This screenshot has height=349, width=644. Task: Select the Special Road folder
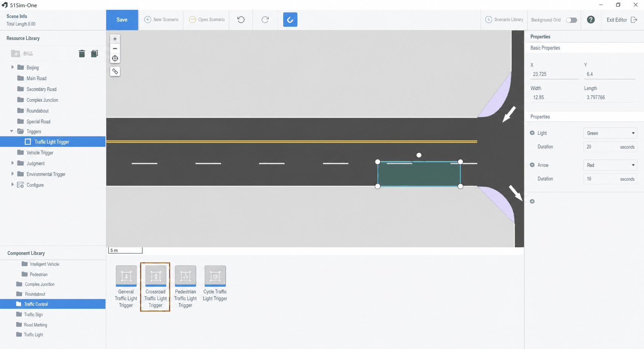point(38,121)
